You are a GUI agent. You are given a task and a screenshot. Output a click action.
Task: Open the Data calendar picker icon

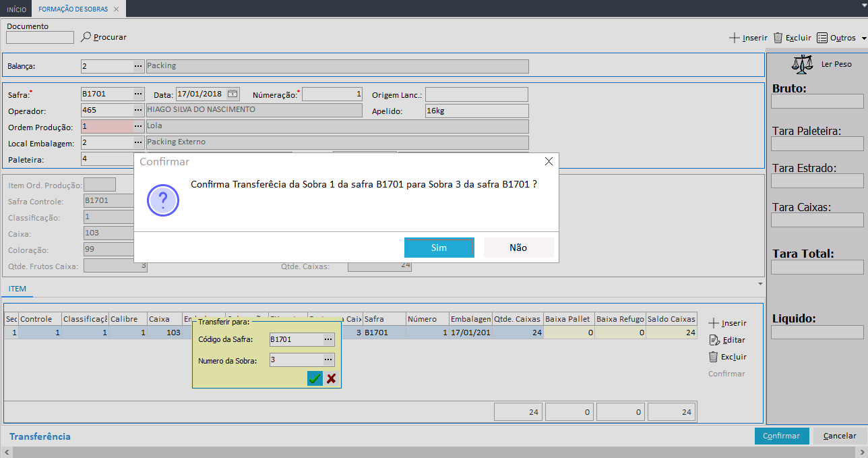pyautogui.click(x=232, y=94)
